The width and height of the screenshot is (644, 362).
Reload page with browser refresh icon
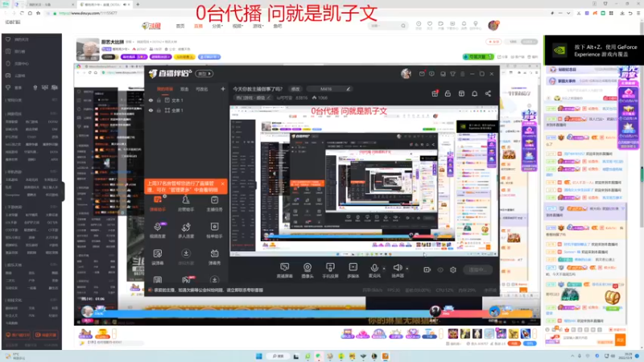point(22,13)
